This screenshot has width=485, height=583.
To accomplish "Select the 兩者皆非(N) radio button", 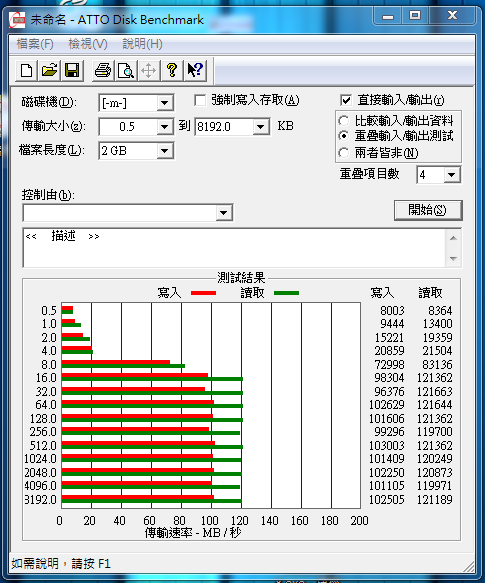I will click(344, 152).
